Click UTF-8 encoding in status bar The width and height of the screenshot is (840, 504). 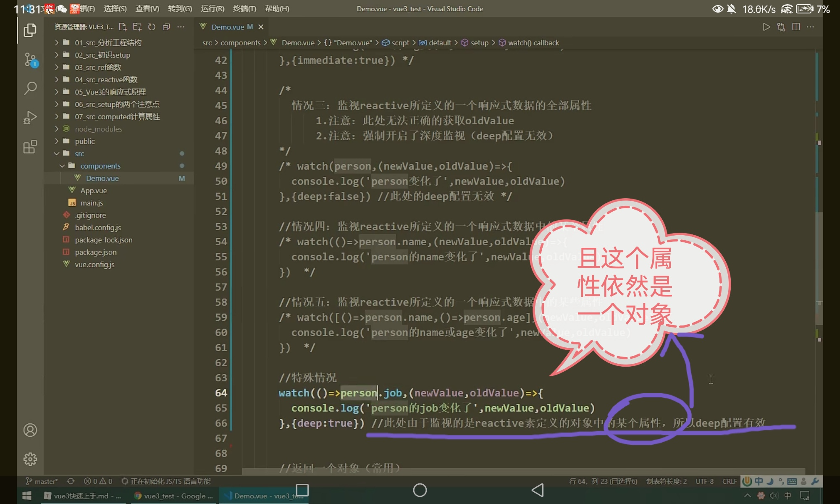[x=704, y=481]
